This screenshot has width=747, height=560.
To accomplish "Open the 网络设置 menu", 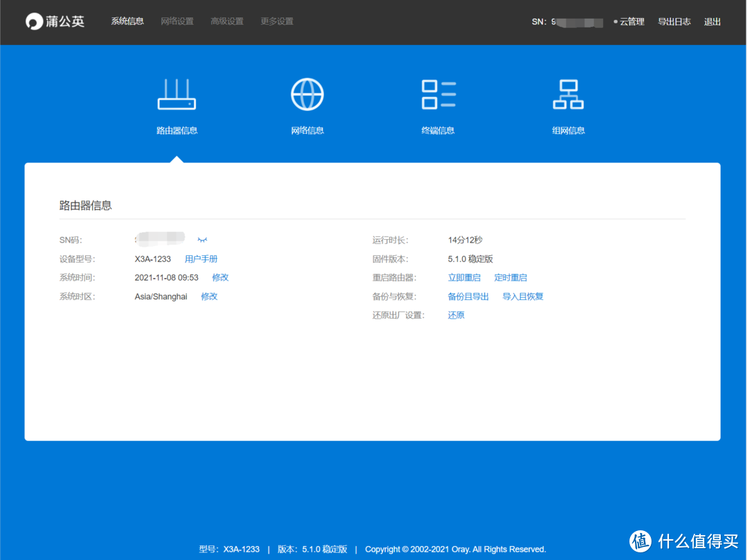I will coord(177,21).
